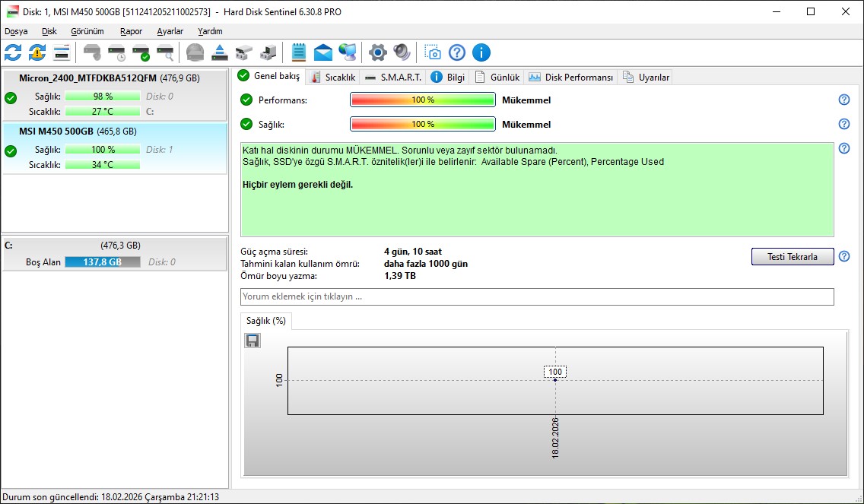The width and height of the screenshot is (864, 504).
Task: Switch to the S.M.A.R.T. tab
Action: tap(393, 77)
